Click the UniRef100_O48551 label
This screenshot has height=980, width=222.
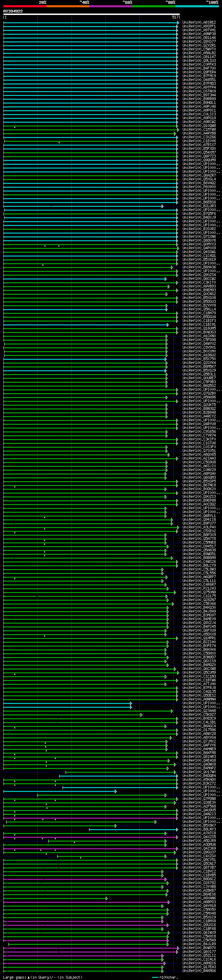tap(199, 80)
